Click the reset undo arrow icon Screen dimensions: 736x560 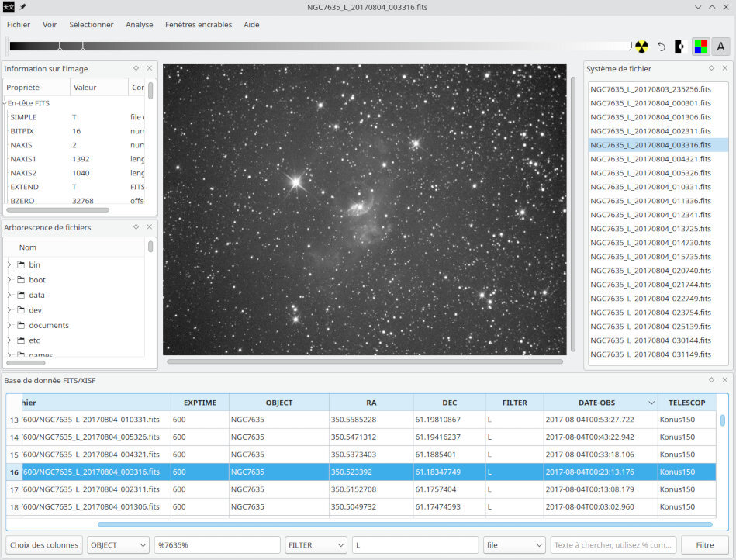(662, 47)
